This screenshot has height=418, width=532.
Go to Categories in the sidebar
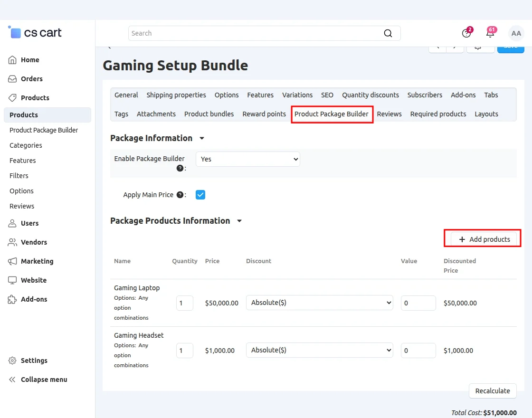pos(26,145)
